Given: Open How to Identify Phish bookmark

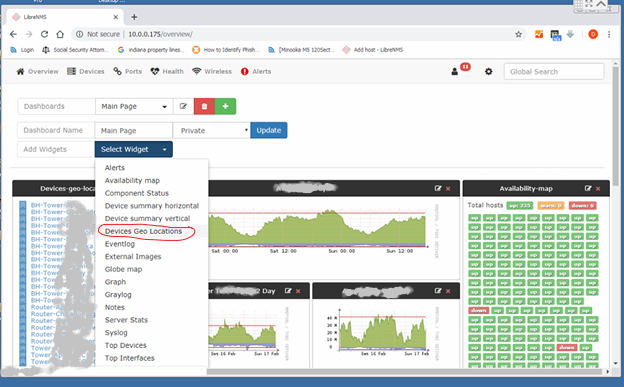Looking at the screenshot, I should (x=226, y=50).
